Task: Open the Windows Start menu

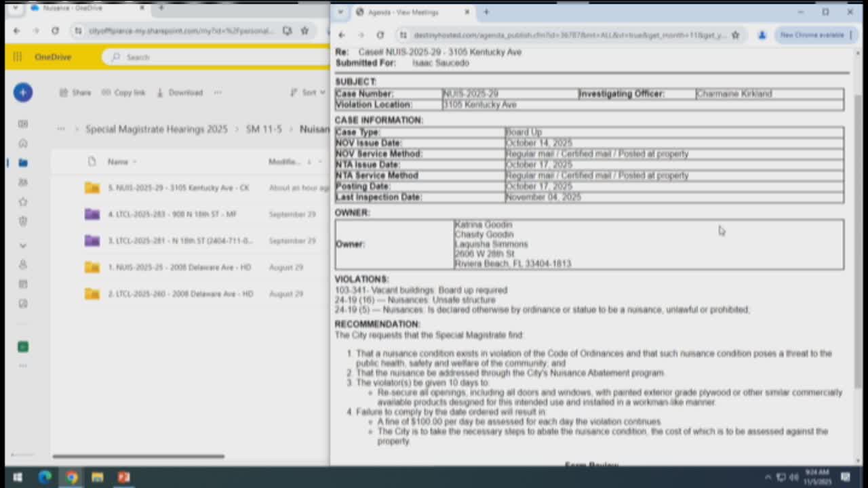Action: (x=17, y=477)
